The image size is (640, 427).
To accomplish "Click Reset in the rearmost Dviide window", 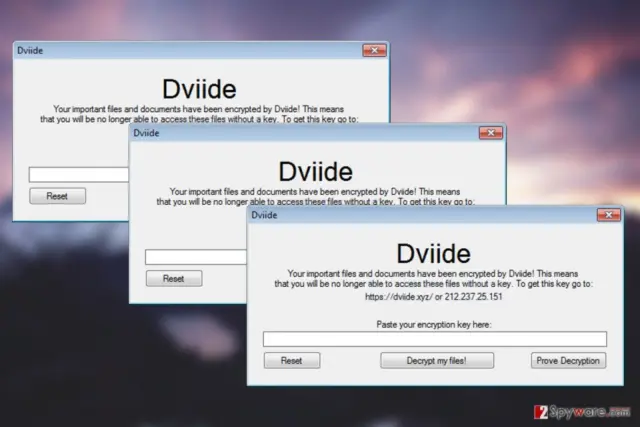I will point(58,196).
